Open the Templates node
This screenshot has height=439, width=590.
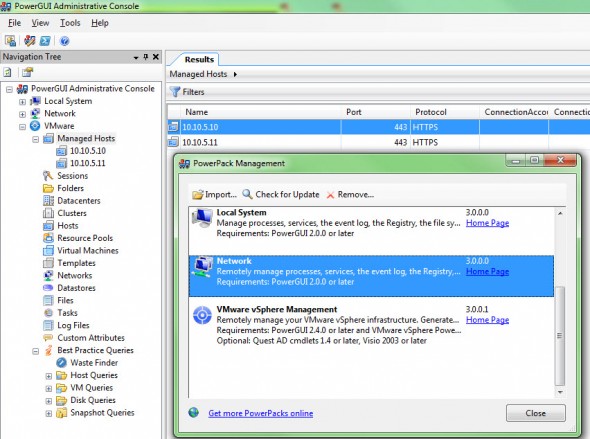76,263
